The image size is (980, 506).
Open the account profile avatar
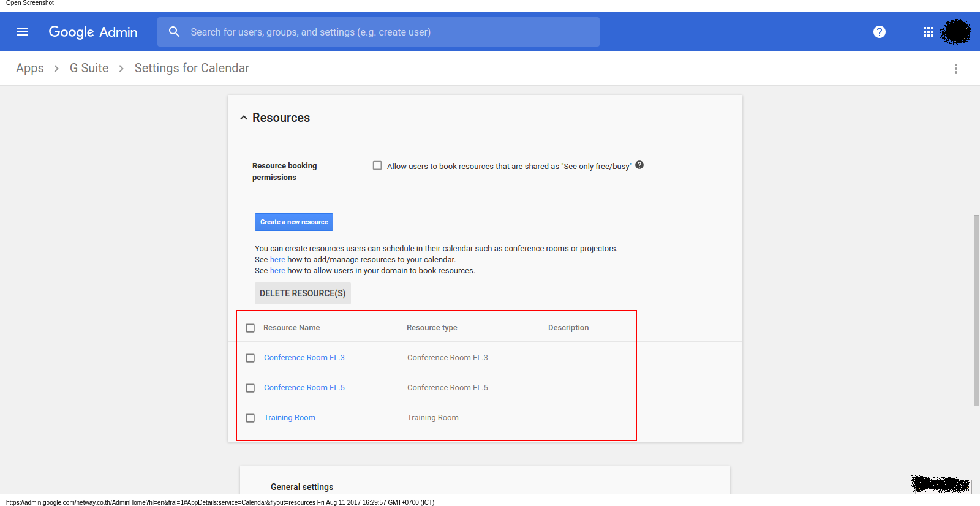click(x=956, y=32)
